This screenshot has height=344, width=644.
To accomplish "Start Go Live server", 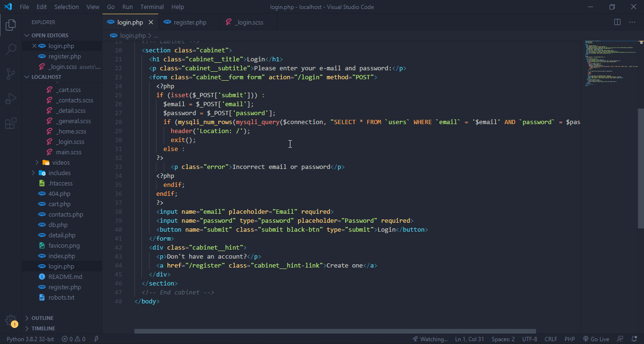I will coord(596,339).
